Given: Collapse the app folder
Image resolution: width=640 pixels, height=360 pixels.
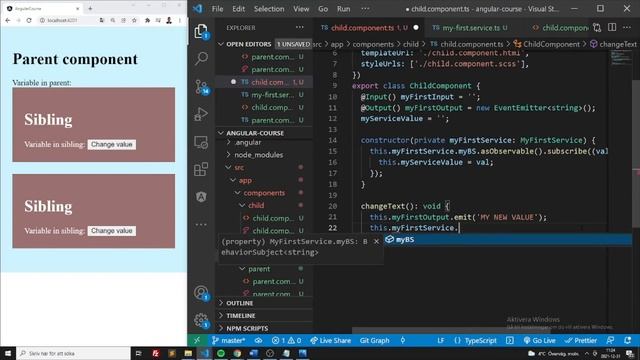Looking at the screenshot, I should (x=245, y=180).
